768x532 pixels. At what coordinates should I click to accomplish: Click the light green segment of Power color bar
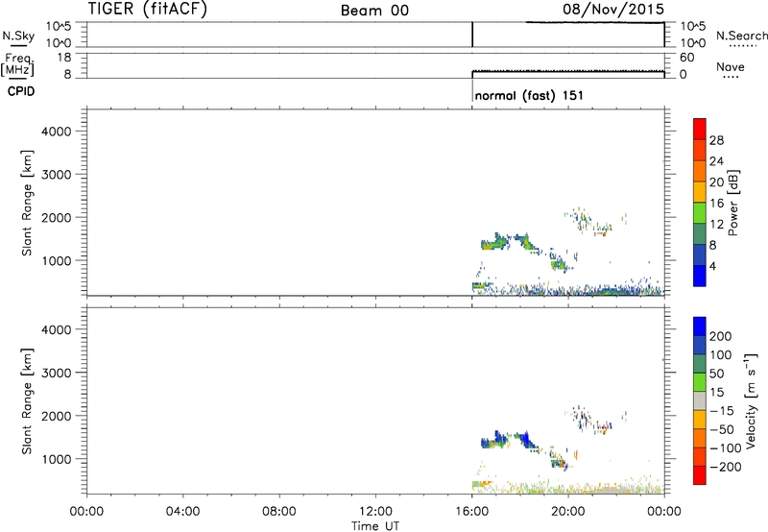[700, 212]
